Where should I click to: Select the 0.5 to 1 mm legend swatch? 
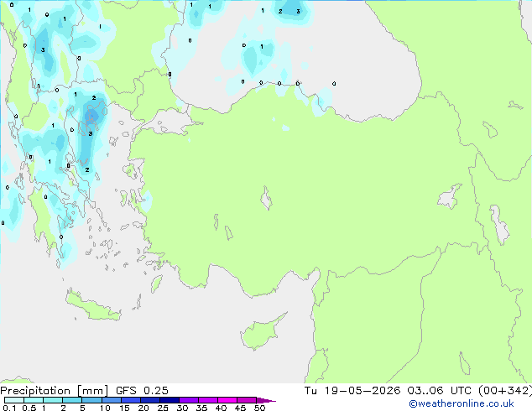pyautogui.click(x=34, y=400)
